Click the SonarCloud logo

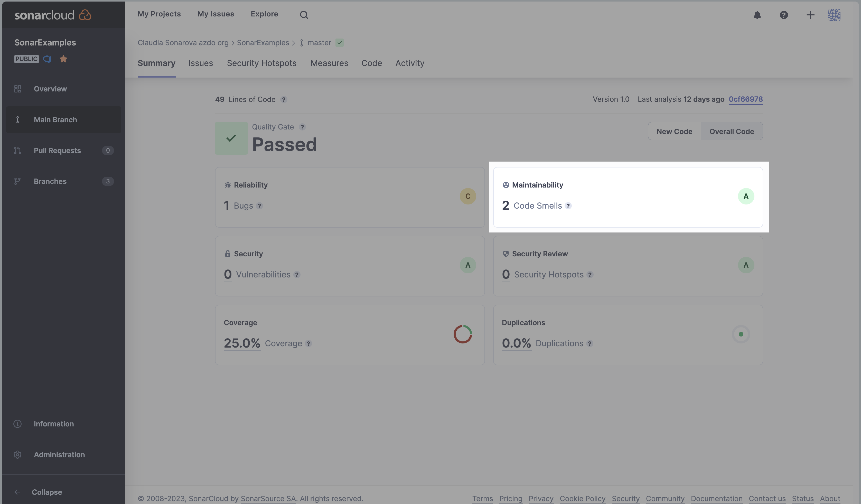[53, 15]
